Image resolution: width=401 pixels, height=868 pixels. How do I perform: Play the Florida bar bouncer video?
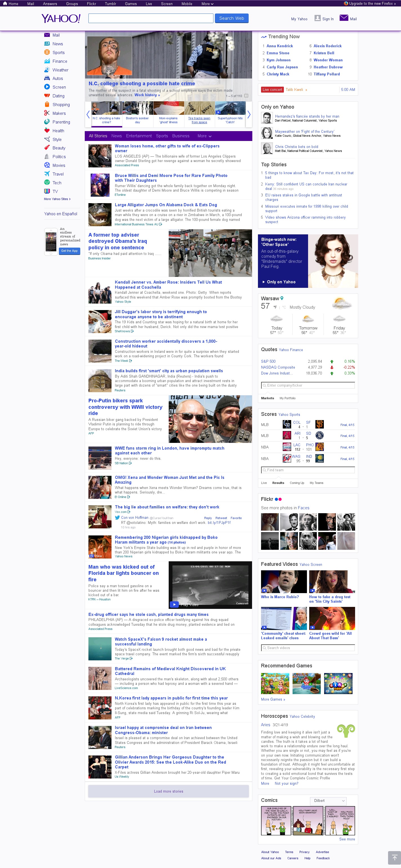pyautogui.click(x=174, y=604)
